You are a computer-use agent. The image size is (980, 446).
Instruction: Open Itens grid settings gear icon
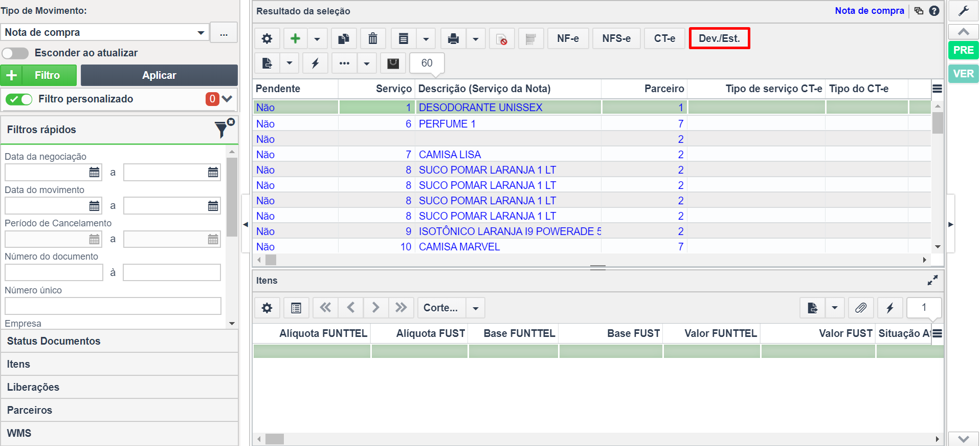pos(267,308)
